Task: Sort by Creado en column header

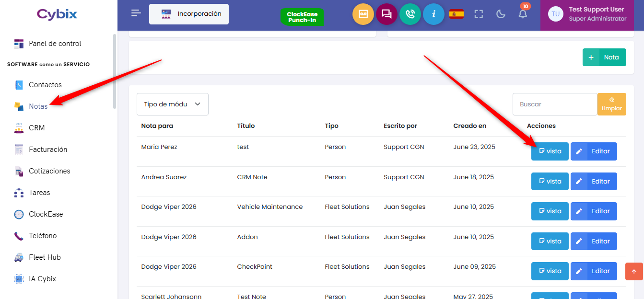Action: (x=470, y=126)
